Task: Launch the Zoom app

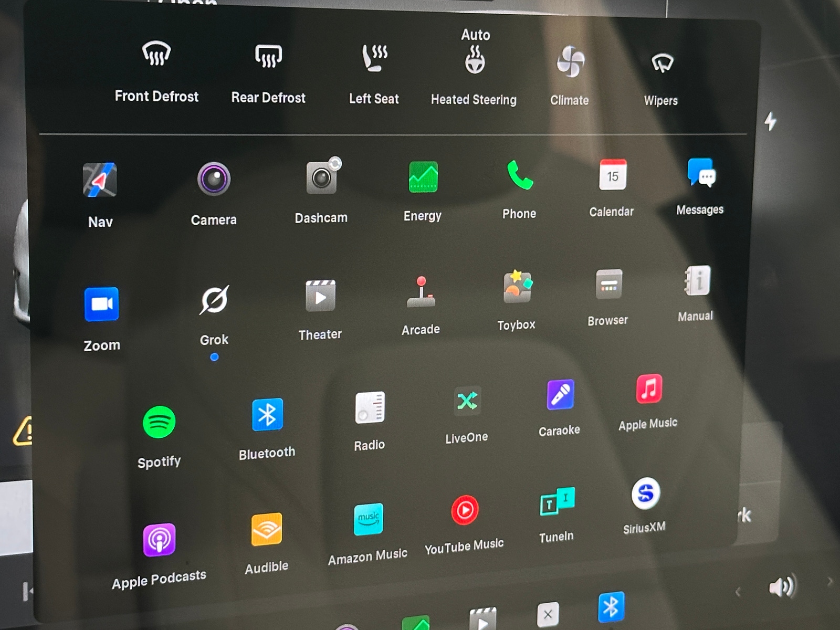Action: tap(101, 304)
